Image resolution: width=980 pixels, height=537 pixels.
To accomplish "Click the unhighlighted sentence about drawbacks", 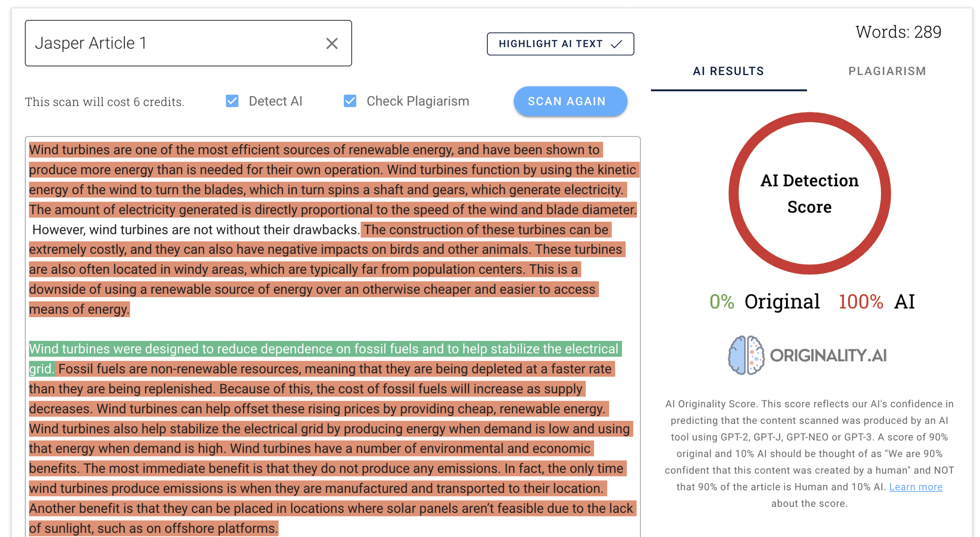I will coord(195,229).
